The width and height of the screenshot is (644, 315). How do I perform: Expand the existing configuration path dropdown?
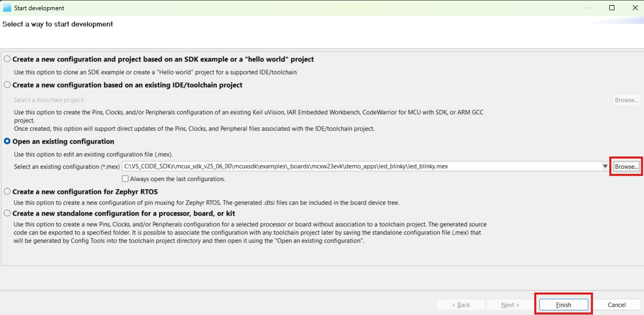[x=605, y=166]
